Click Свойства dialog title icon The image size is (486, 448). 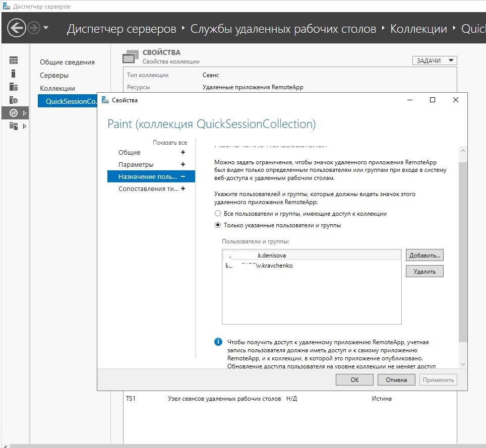tap(105, 100)
